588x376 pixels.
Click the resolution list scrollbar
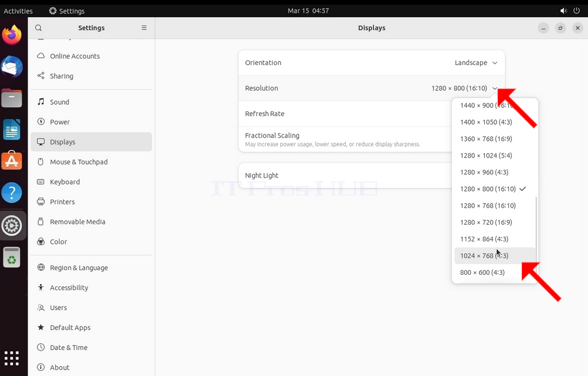coord(536,229)
